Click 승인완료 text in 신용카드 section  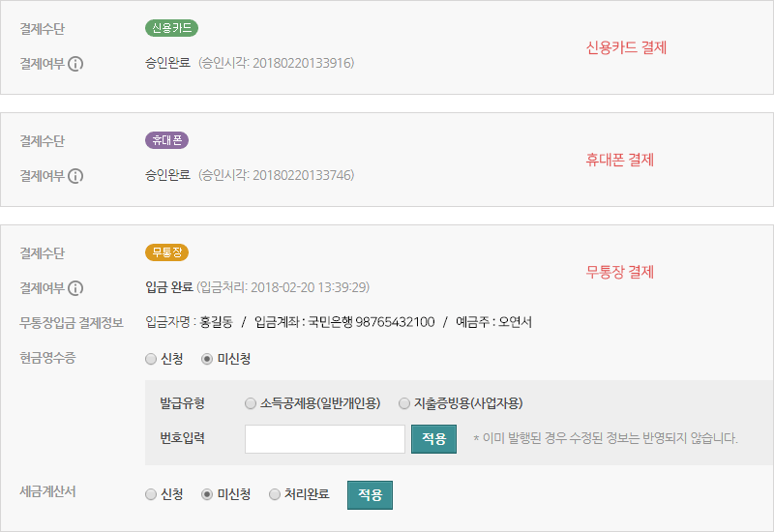point(167,63)
